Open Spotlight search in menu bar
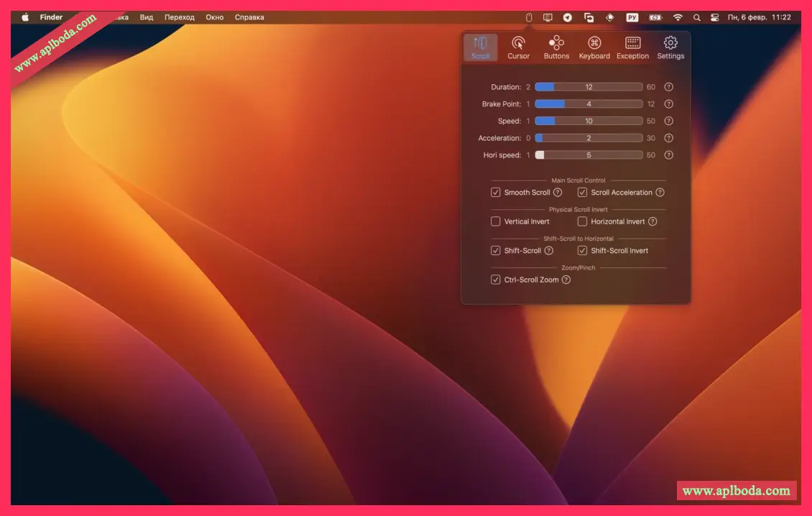Screen dimensions: 812x516 point(696,17)
